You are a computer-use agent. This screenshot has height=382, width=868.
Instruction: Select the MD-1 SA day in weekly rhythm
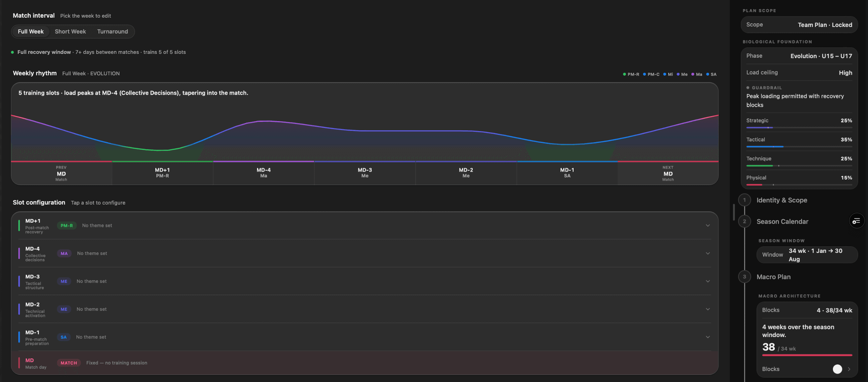pos(567,173)
